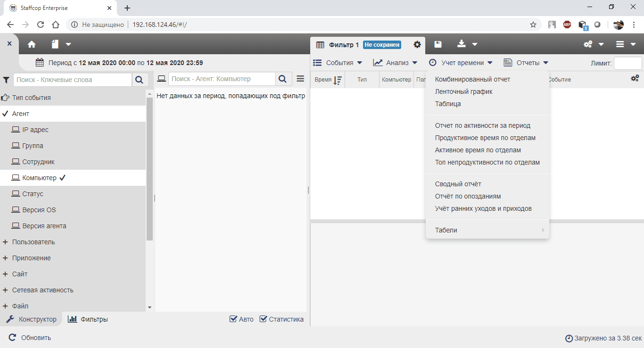Open filter settings gear icon
This screenshot has width=644, height=348.
pyautogui.click(x=417, y=44)
